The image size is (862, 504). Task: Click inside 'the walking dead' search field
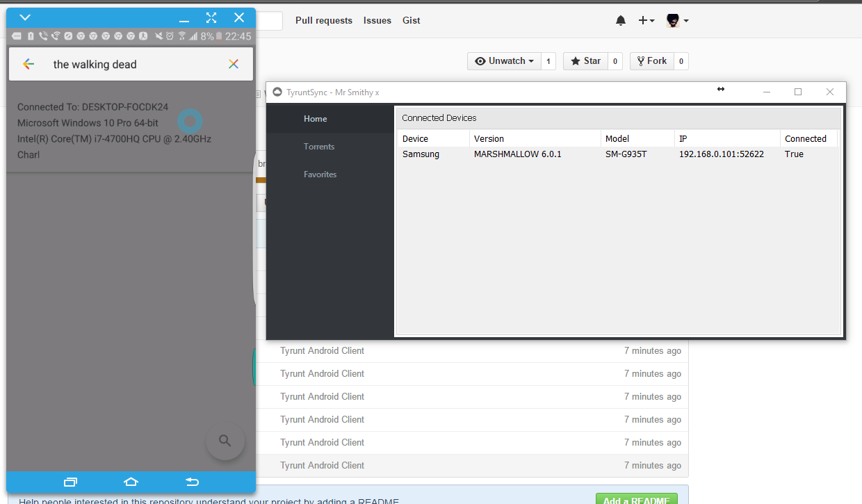point(132,64)
